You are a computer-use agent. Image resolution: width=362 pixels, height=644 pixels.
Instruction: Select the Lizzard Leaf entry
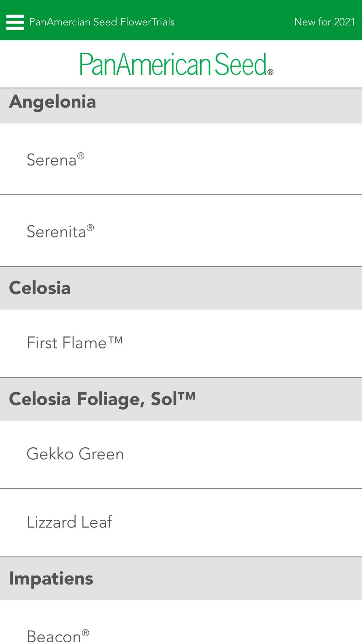click(x=70, y=522)
